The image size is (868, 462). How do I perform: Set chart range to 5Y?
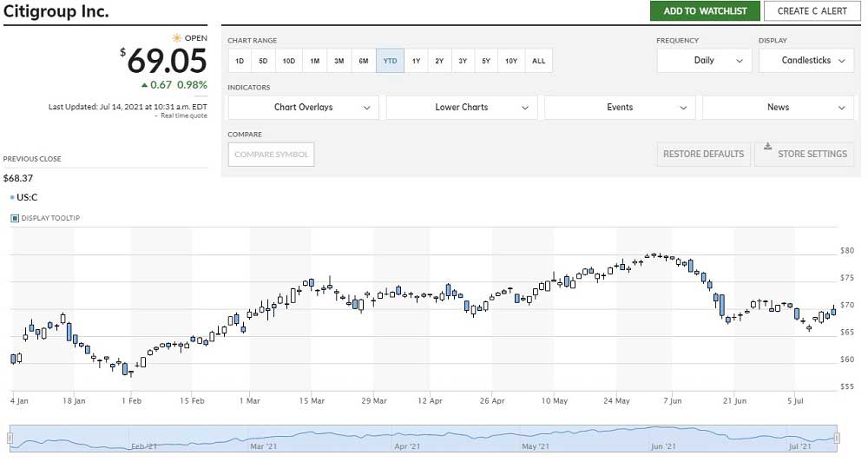485,61
